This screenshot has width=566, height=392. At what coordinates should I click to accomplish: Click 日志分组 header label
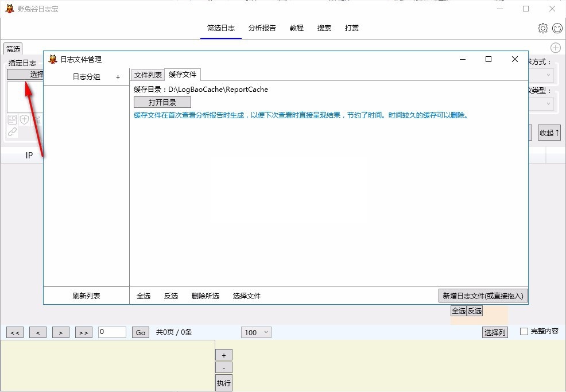click(x=86, y=77)
